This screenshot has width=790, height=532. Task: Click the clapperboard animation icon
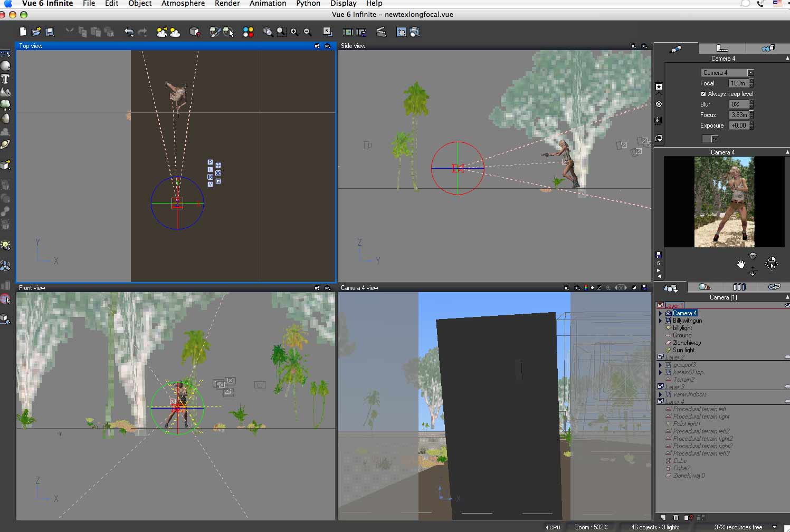click(x=381, y=32)
